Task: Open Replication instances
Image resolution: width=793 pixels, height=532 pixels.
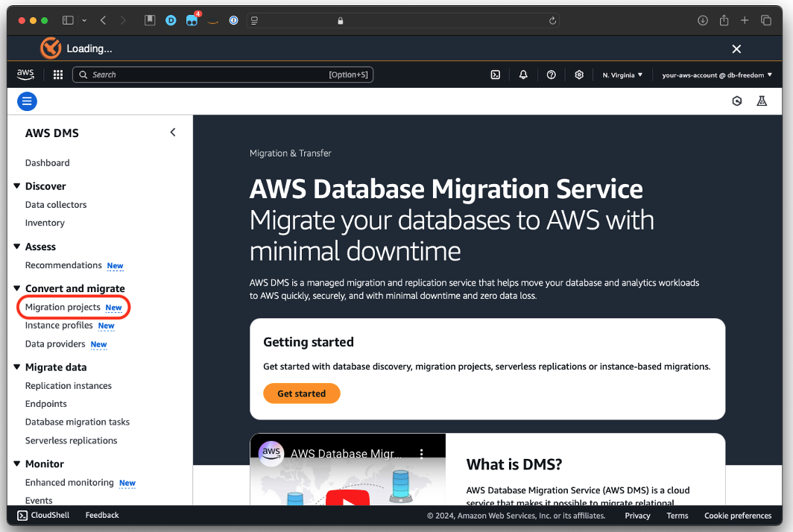Action: coord(69,386)
